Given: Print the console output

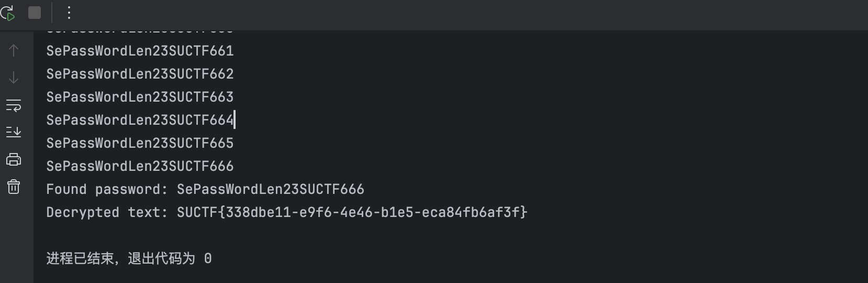Looking at the screenshot, I should tap(14, 159).
